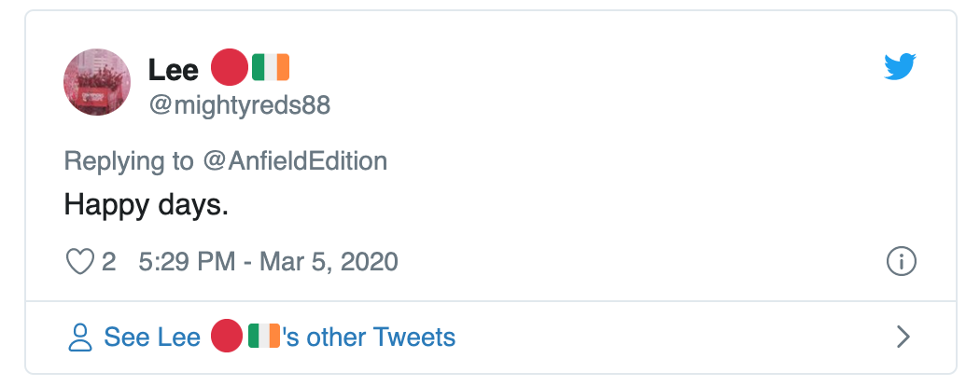Click the Twitter bird logo

[901, 67]
